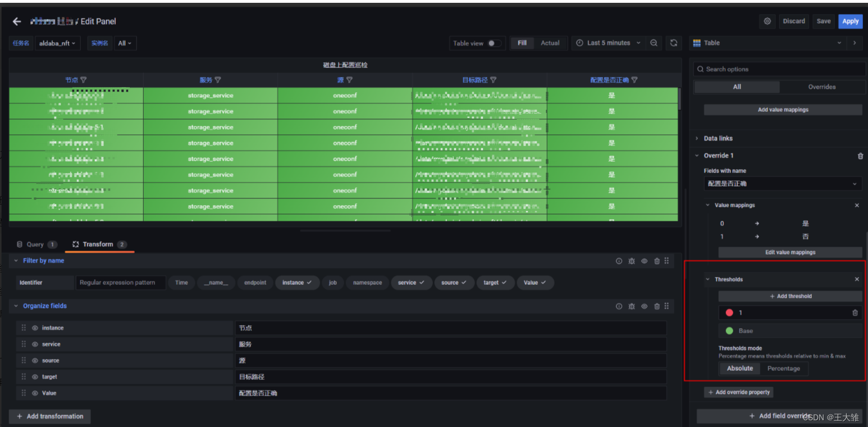Filter the 目标路径 column with funnel icon
Image resolution: width=868 pixels, height=427 pixels.
[493, 80]
